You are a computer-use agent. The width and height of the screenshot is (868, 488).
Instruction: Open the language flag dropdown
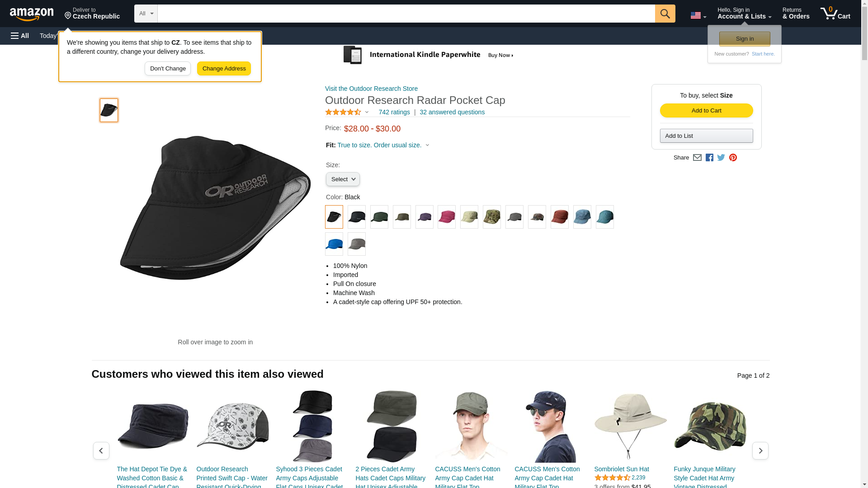click(698, 16)
